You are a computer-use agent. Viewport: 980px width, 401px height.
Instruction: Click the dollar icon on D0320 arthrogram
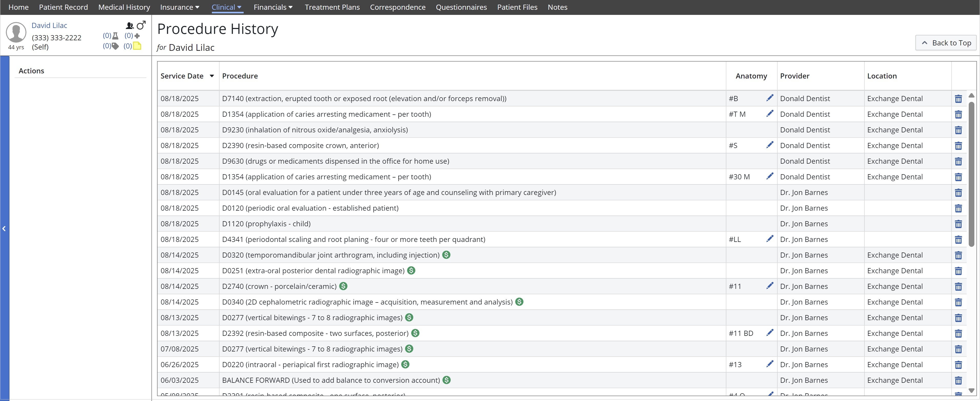click(446, 255)
